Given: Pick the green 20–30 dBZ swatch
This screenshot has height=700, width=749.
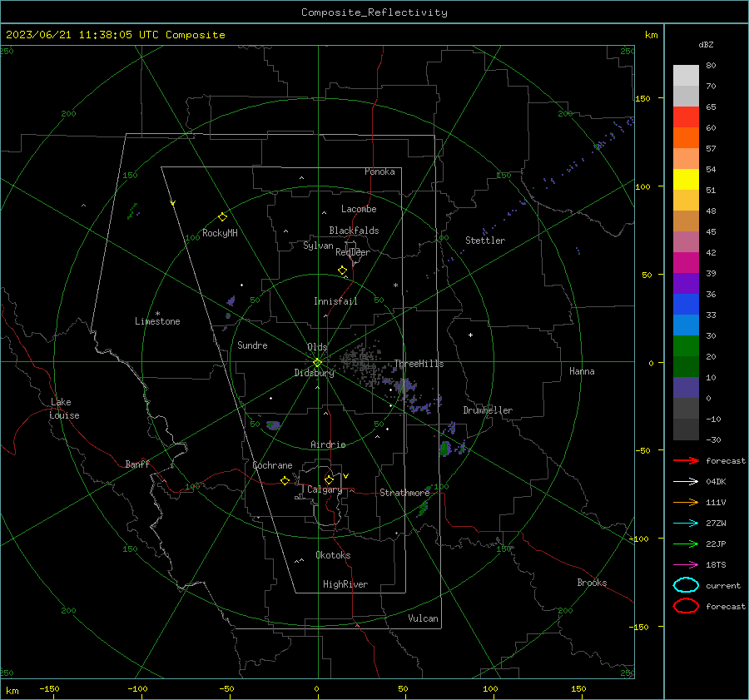Looking at the screenshot, I should [x=686, y=345].
